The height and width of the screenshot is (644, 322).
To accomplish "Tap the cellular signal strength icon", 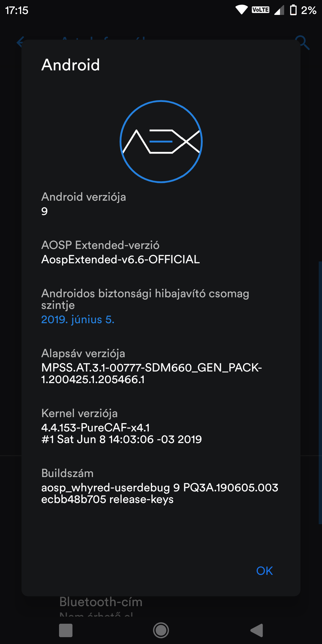I will tap(279, 10).
